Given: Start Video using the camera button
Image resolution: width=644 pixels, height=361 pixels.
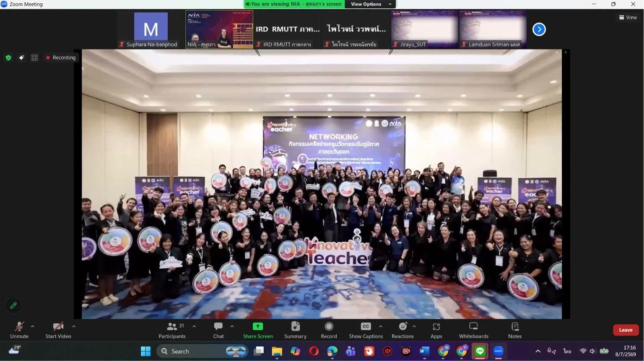Looking at the screenshot, I should (58, 330).
